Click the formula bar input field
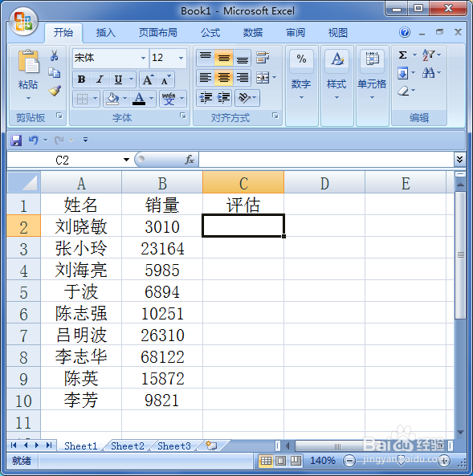The height and width of the screenshot is (476, 473). 326,160
